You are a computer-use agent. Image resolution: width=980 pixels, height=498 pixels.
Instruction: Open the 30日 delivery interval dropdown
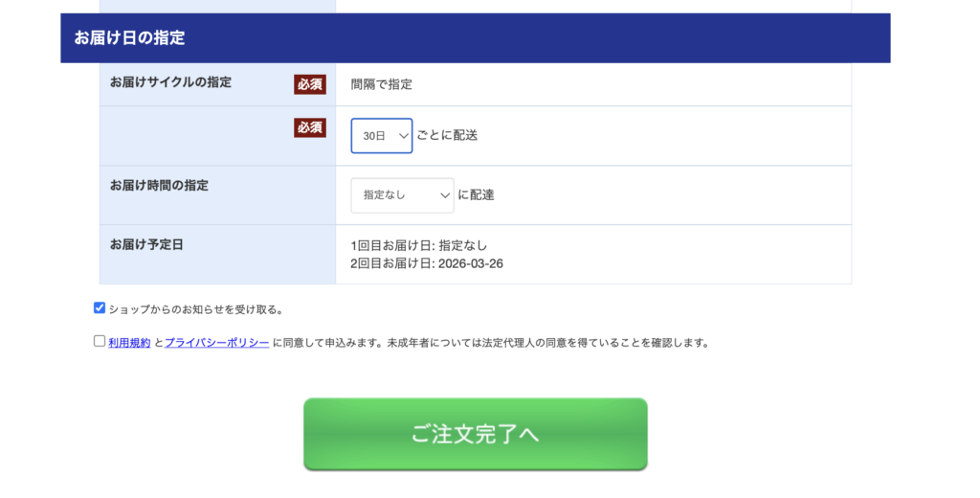point(381,136)
